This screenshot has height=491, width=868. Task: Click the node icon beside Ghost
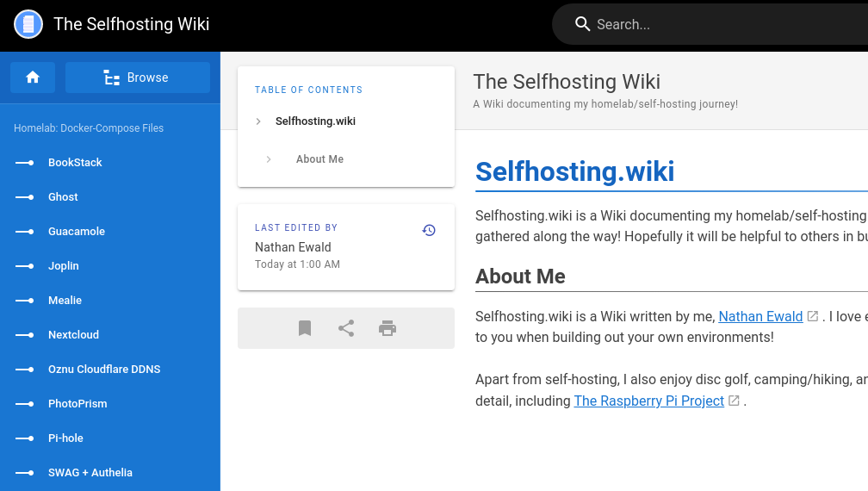tap(24, 197)
